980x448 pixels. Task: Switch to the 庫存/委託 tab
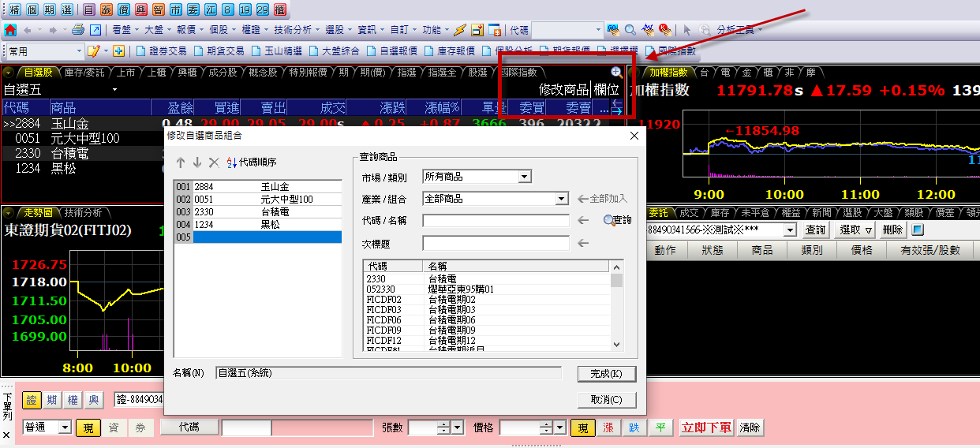click(x=84, y=73)
